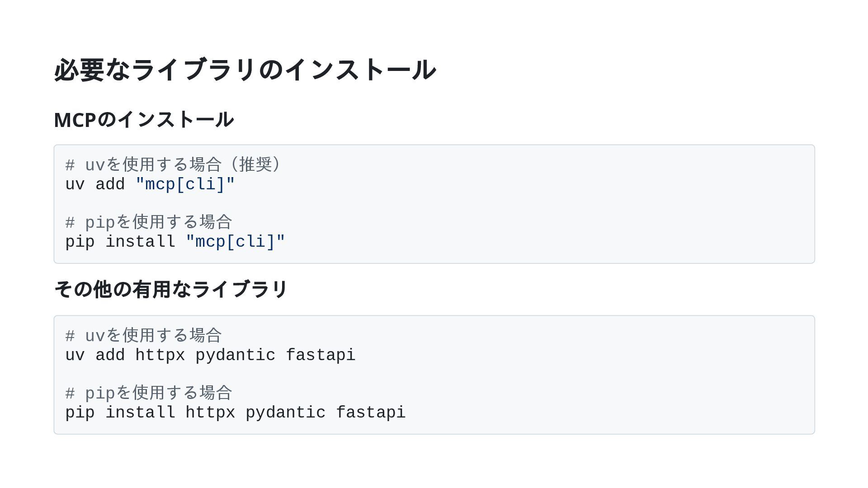
Task: Click "pip" at the start of pip install httpx line
Action: [x=80, y=413]
